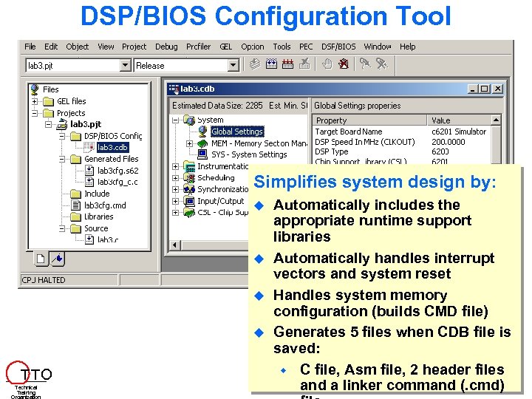The height and width of the screenshot is (399, 532).
Task: Collapse the lab3.pjt project node
Action: pos(49,125)
